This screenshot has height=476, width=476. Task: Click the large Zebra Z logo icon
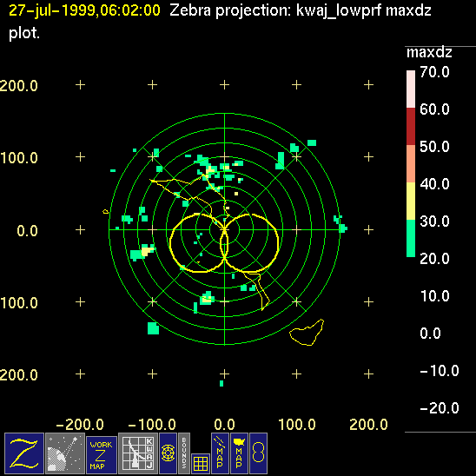click(24, 453)
